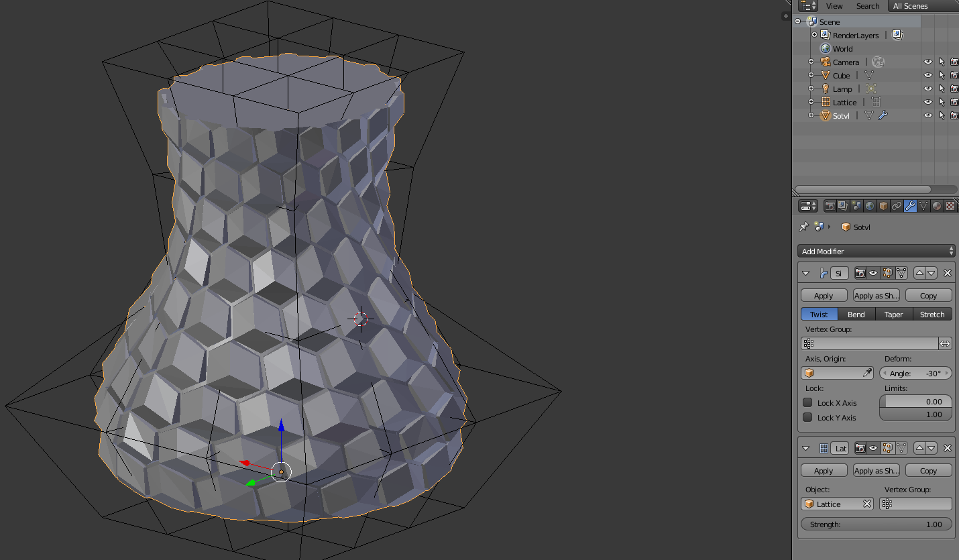The width and height of the screenshot is (959, 560).
Task: Open the Render properties camera tab
Action: point(830,206)
